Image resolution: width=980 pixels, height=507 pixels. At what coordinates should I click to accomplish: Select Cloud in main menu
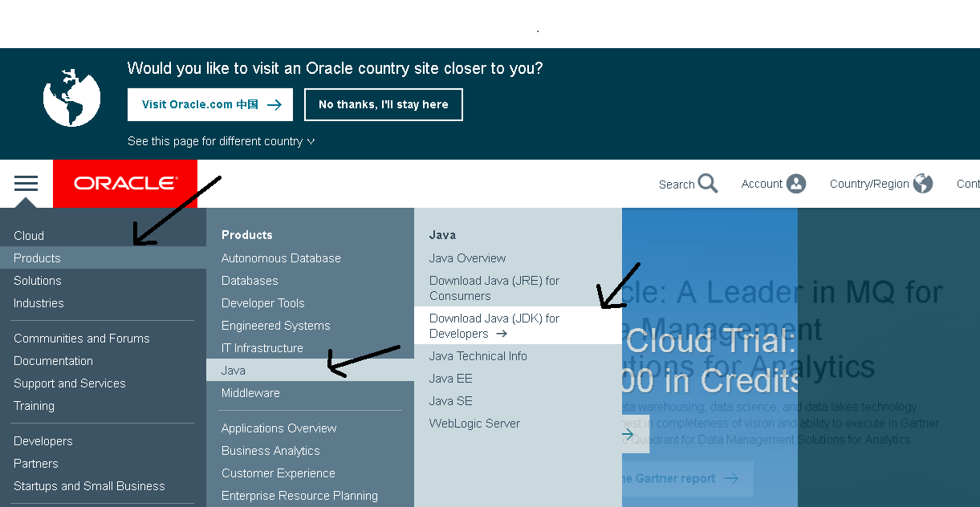[x=29, y=235]
